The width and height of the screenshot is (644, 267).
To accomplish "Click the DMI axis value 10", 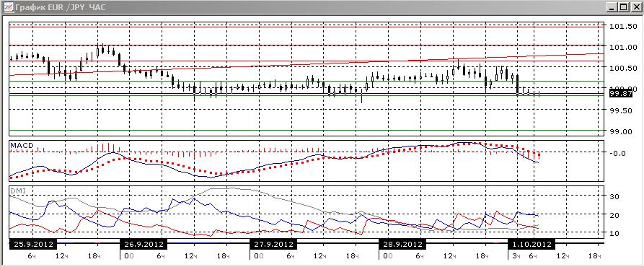I will click(x=614, y=233).
